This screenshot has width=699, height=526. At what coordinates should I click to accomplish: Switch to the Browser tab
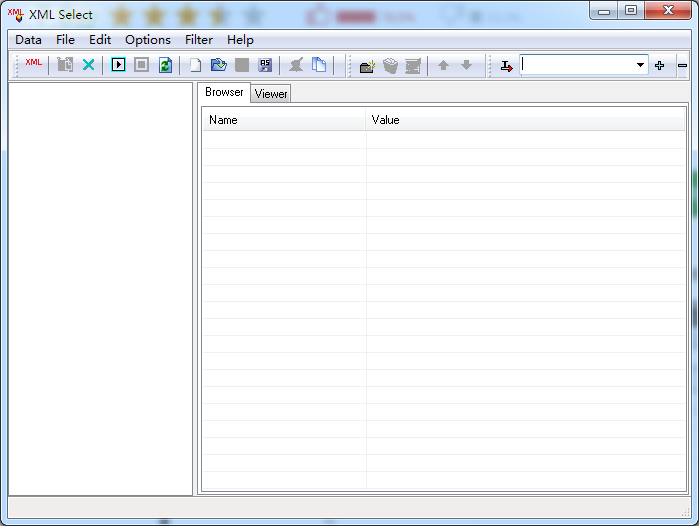pyautogui.click(x=224, y=92)
